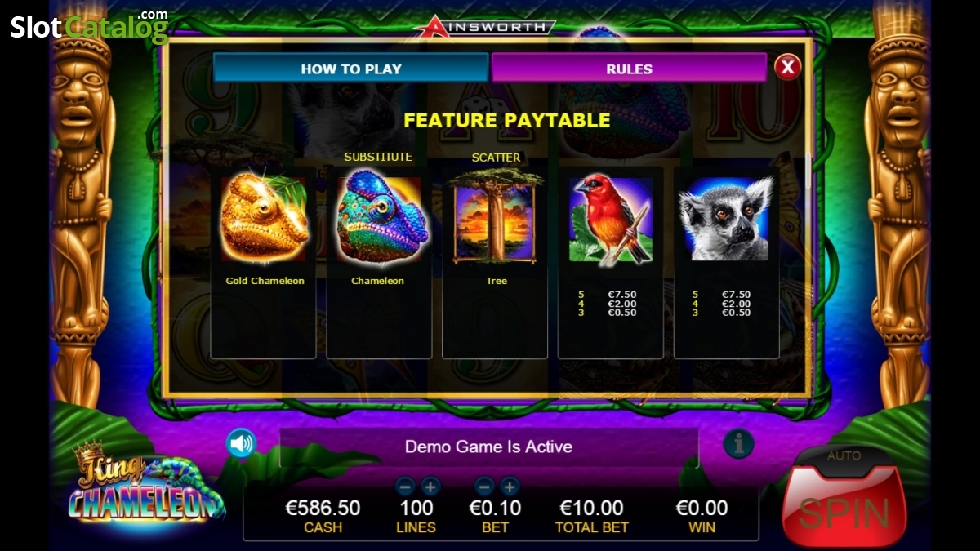
Task: Mute the game sound speaker icon
Action: [x=241, y=443]
